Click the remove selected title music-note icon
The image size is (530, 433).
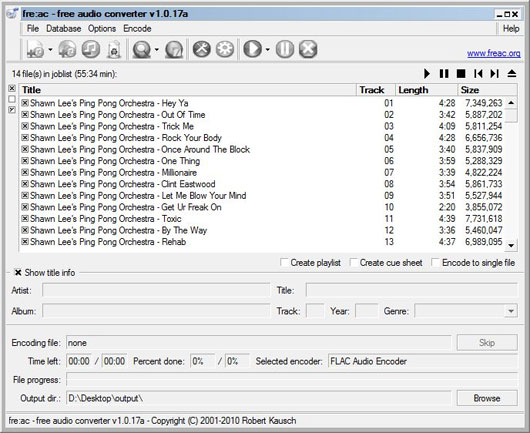(90, 50)
